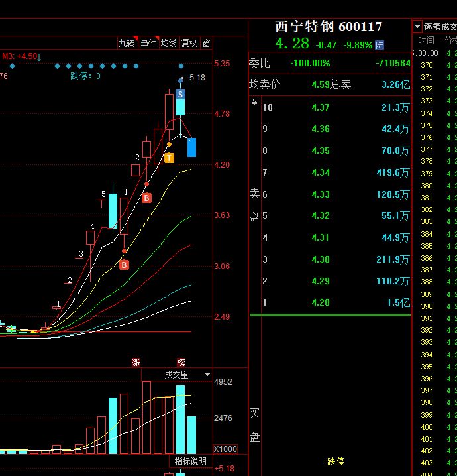
Task: Click the 时间 column header
Action: (x=426, y=40)
